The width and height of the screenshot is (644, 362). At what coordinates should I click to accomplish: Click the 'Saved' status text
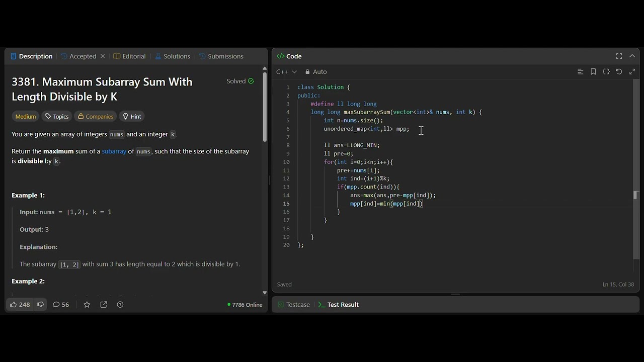click(284, 285)
